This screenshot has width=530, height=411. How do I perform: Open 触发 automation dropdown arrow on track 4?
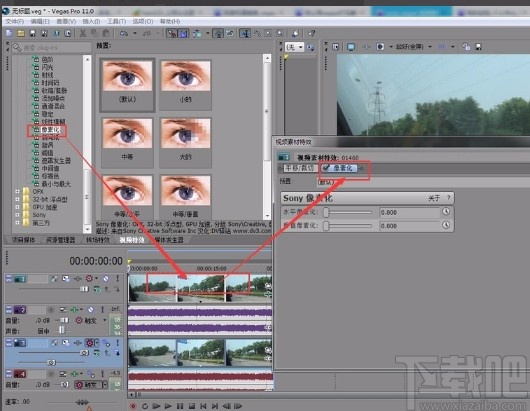point(105,384)
